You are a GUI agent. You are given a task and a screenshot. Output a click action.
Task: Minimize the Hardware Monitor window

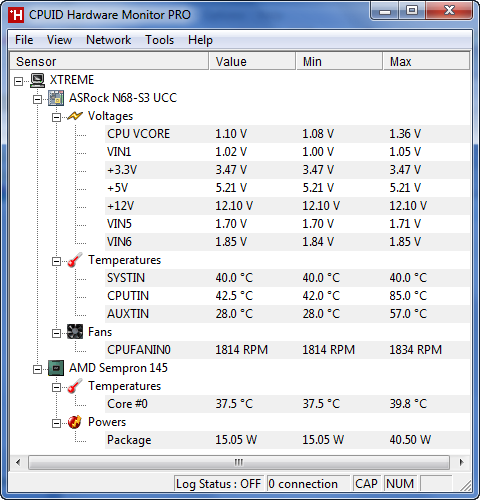(384, 11)
